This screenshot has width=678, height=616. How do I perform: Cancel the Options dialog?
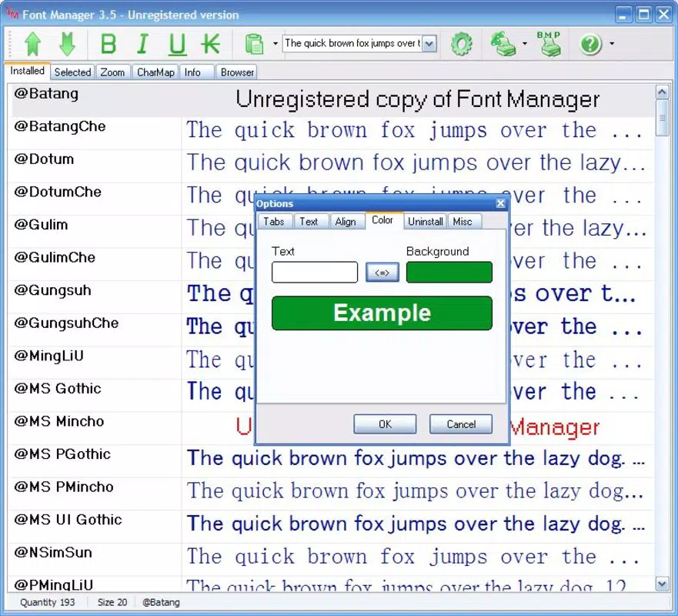[461, 424]
